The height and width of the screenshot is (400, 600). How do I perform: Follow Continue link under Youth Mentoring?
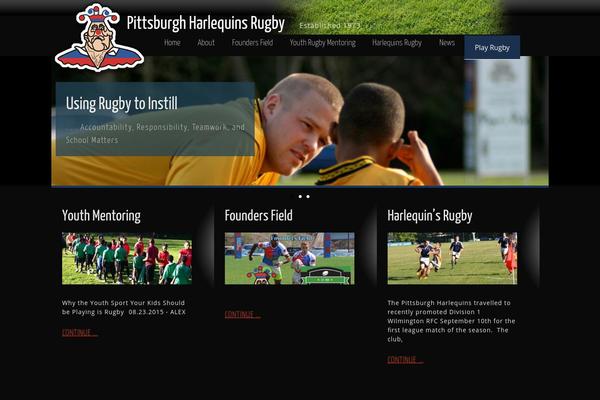click(x=80, y=332)
